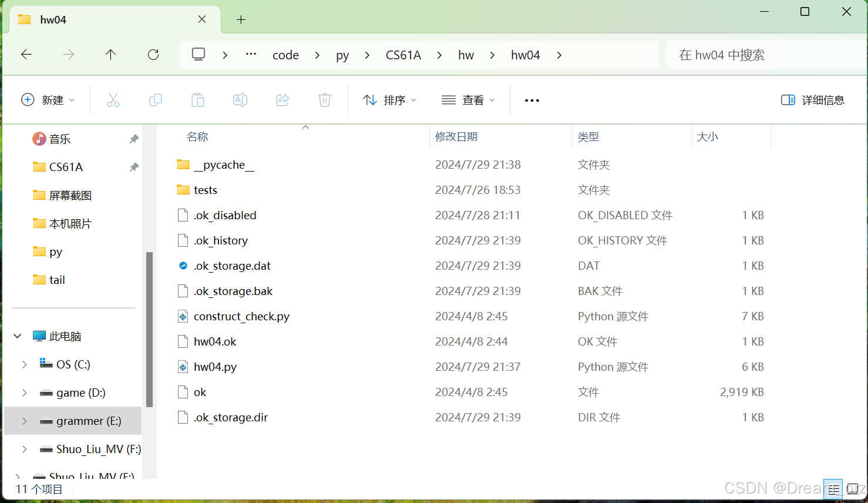Click the Rename icon in the toolbar
868x503 pixels.
240,100
